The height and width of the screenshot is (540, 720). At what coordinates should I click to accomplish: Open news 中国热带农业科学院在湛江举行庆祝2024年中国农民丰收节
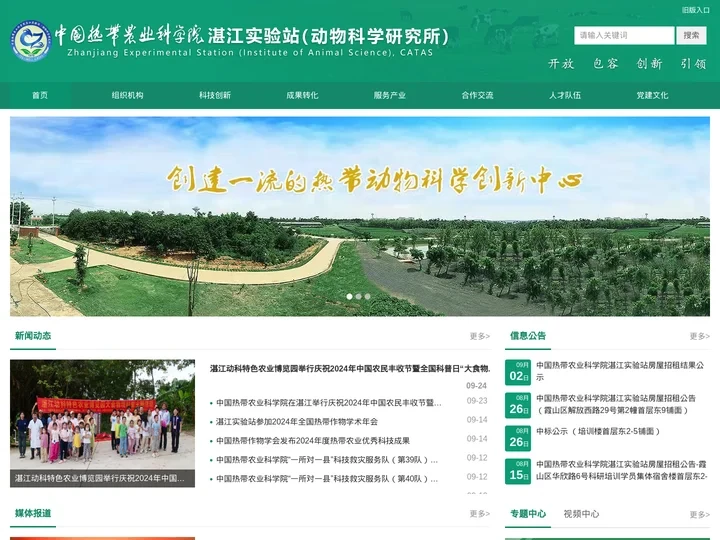(328, 403)
